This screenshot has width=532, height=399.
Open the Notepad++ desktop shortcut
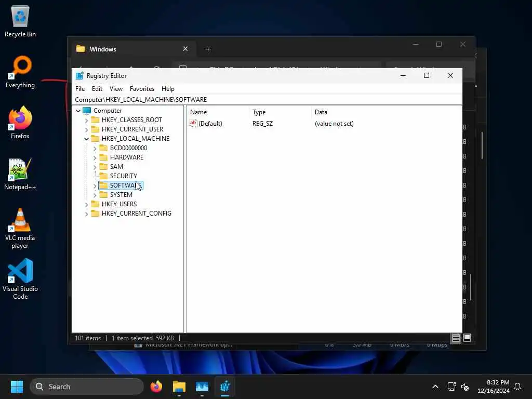click(x=20, y=174)
